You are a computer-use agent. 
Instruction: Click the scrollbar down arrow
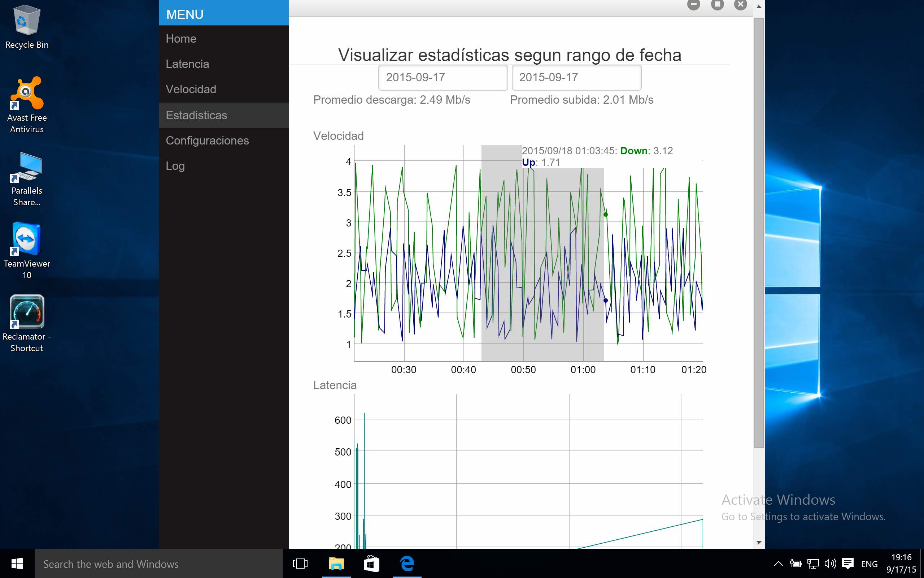click(x=759, y=543)
